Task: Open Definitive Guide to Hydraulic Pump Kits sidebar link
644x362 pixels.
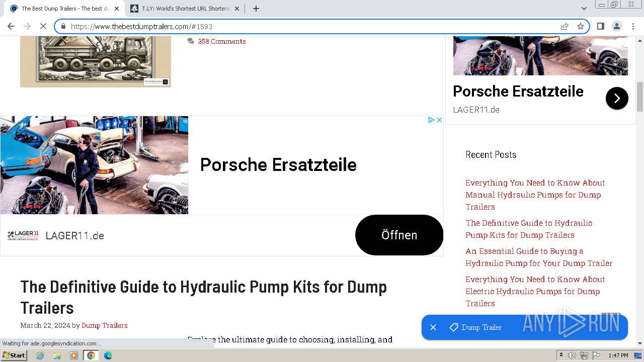Action: coord(529,229)
